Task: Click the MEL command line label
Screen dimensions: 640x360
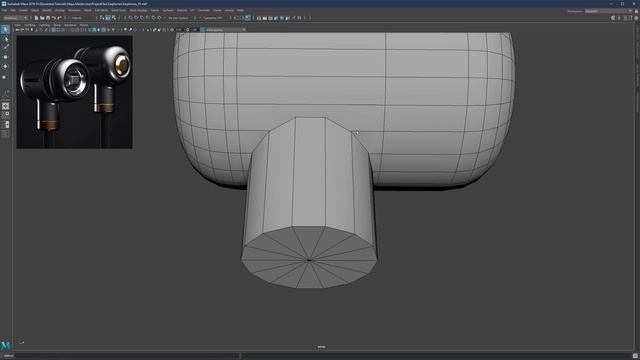Action: click(8, 356)
